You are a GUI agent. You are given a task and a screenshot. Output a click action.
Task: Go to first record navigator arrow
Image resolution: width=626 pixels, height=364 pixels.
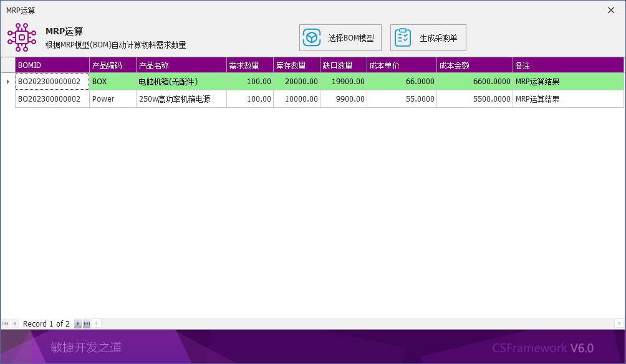click(x=5, y=323)
